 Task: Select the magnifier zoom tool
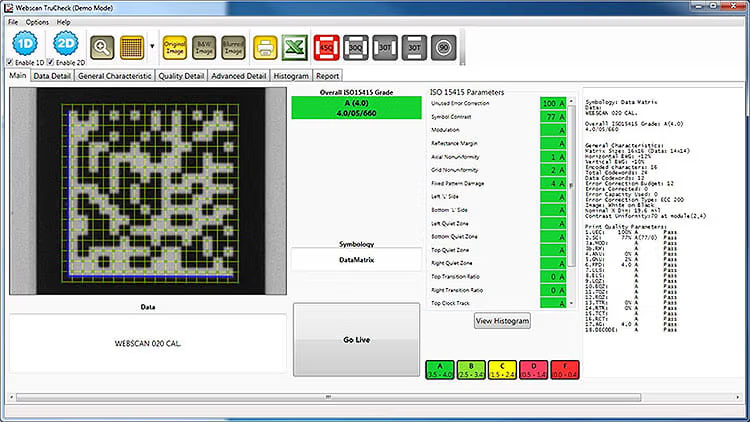103,45
